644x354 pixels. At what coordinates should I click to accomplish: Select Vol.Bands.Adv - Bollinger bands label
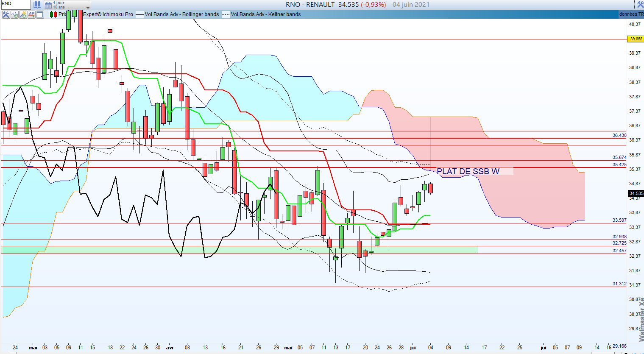182,14
